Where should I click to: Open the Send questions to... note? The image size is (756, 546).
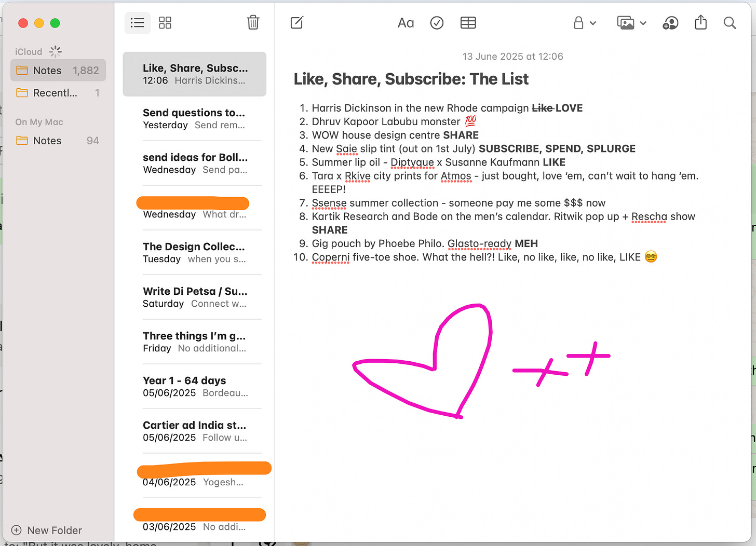[x=195, y=119]
